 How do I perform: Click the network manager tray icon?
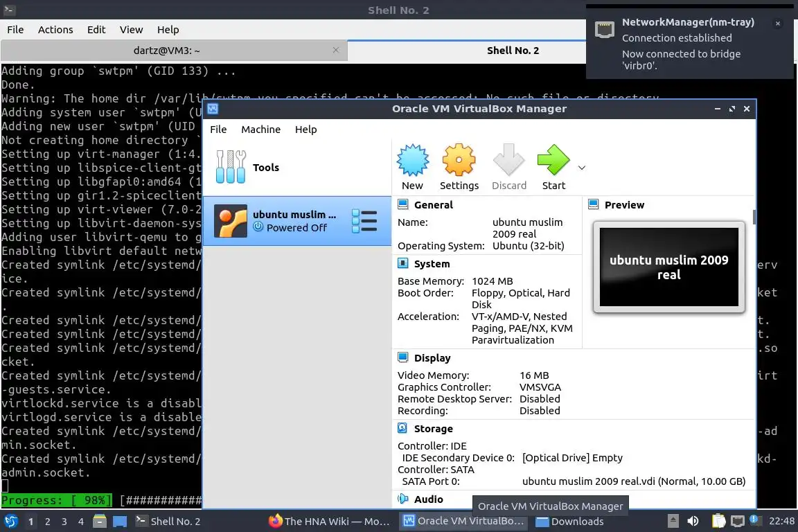pos(737,521)
